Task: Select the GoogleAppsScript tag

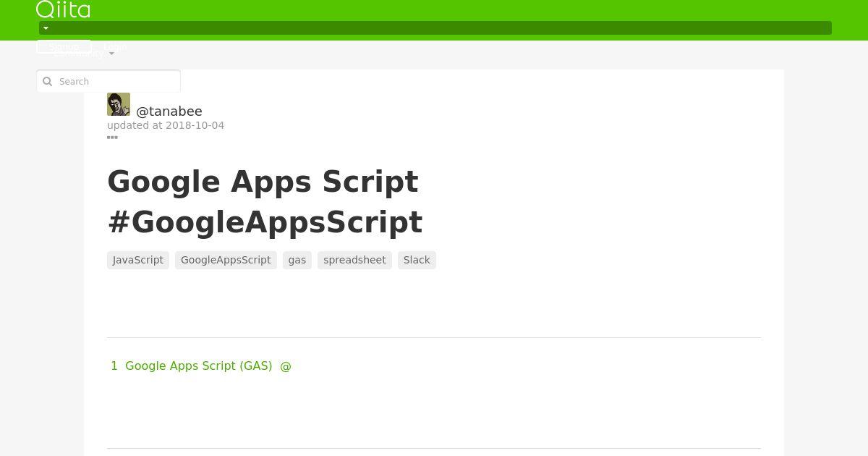Action: [x=226, y=260]
